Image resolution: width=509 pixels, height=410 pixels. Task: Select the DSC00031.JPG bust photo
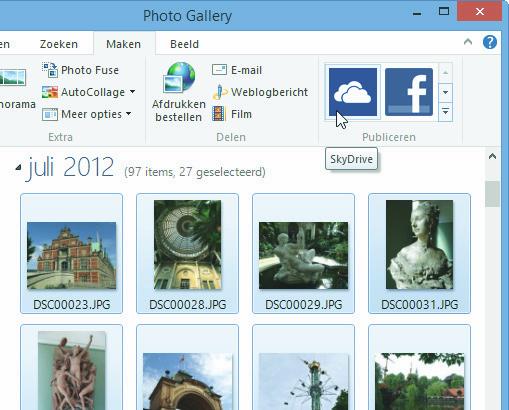[419, 254]
